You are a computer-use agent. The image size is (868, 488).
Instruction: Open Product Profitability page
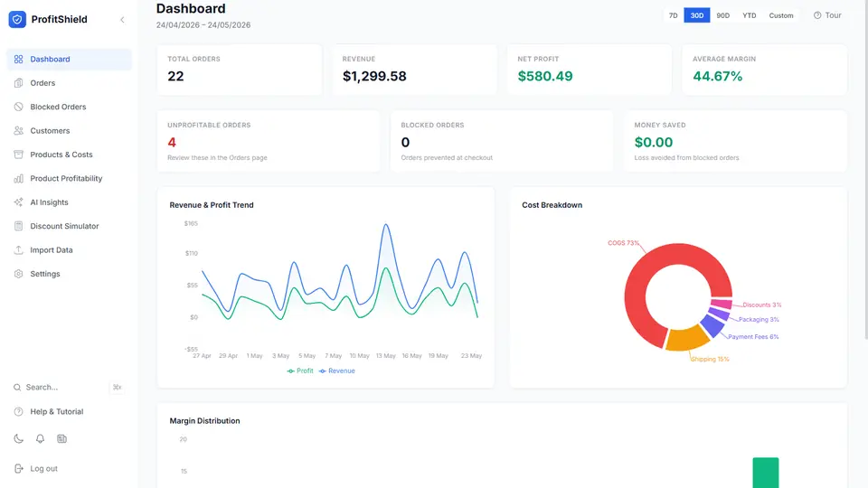point(70,178)
